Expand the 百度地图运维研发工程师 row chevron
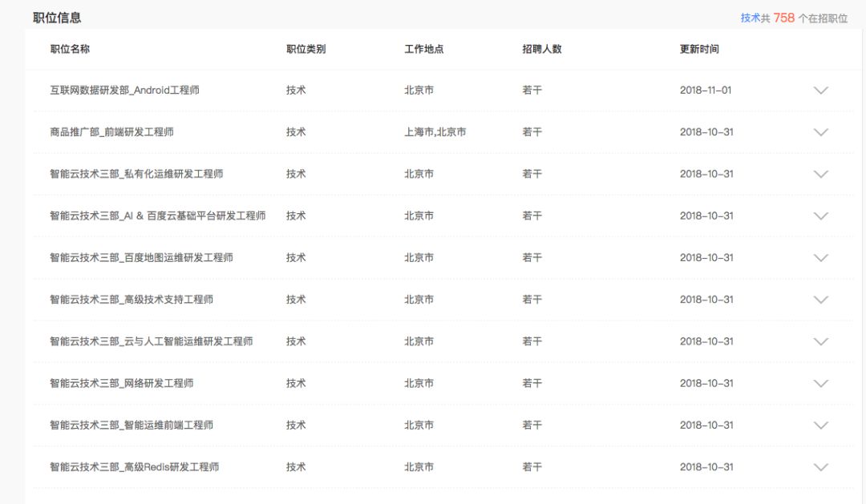This screenshot has height=504, width=866. [820, 258]
